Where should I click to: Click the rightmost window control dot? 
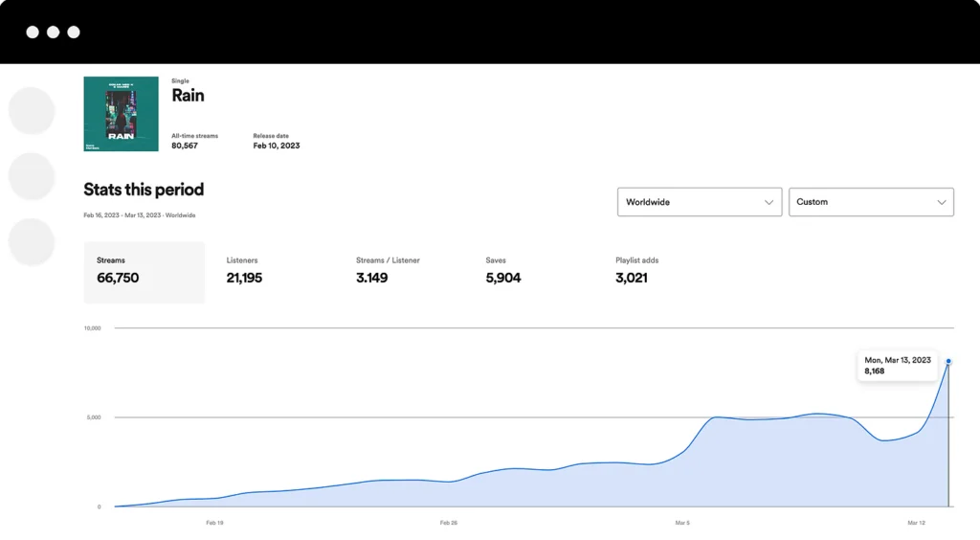tap(74, 32)
